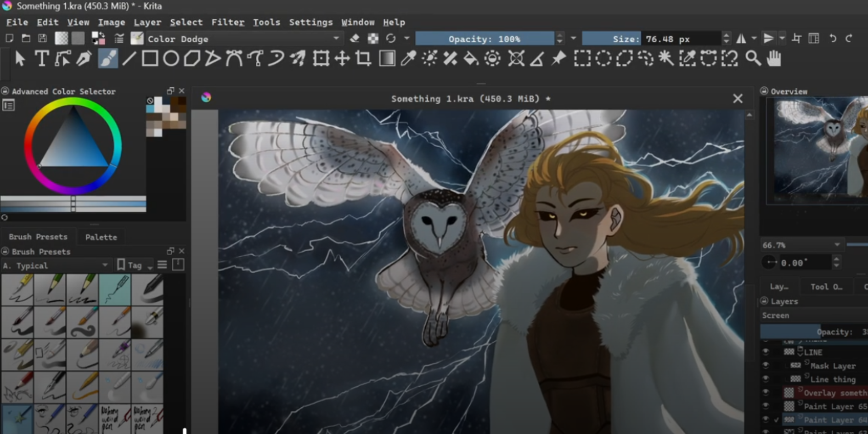Open the Filter menu

coord(227,22)
